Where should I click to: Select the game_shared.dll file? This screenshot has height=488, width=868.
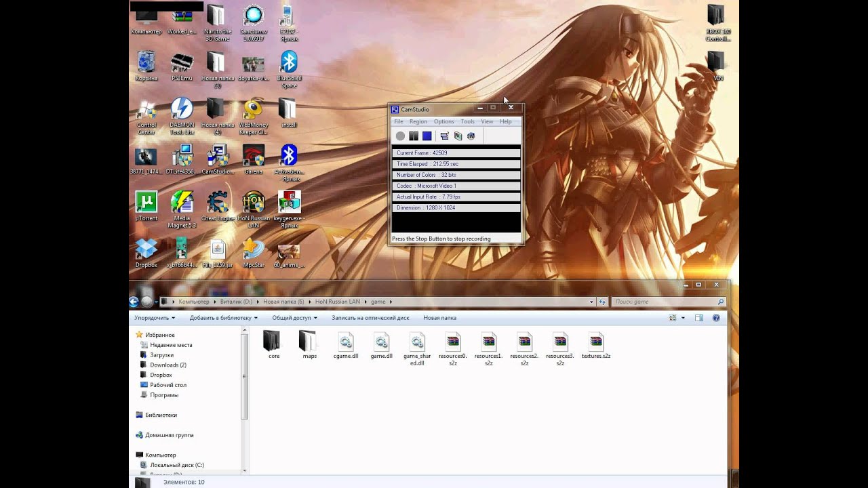tap(417, 348)
